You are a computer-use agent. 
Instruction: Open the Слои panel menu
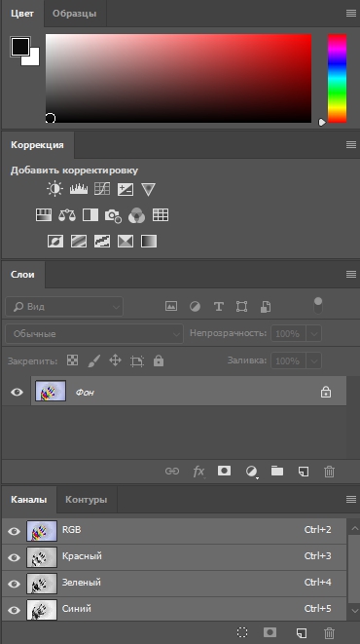(x=351, y=274)
